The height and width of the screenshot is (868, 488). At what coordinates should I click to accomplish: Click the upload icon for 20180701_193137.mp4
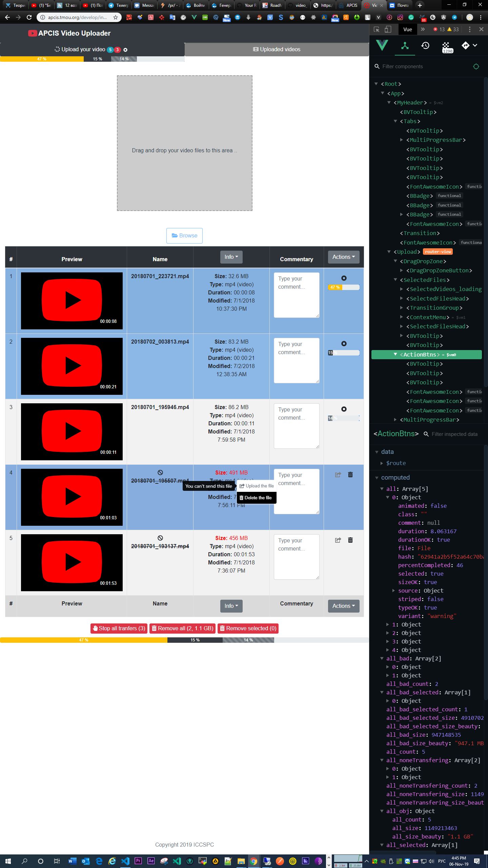coord(338,540)
